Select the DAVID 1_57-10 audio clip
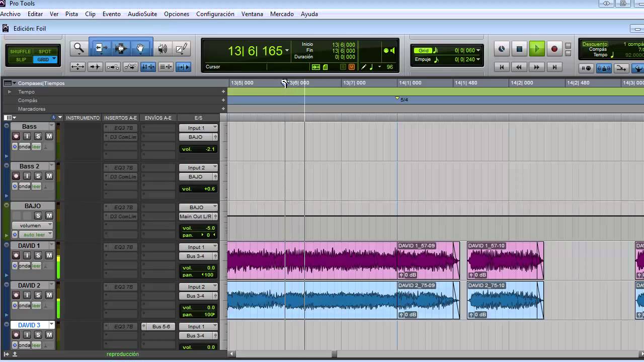This screenshot has width=644, height=362. click(x=505, y=260)
